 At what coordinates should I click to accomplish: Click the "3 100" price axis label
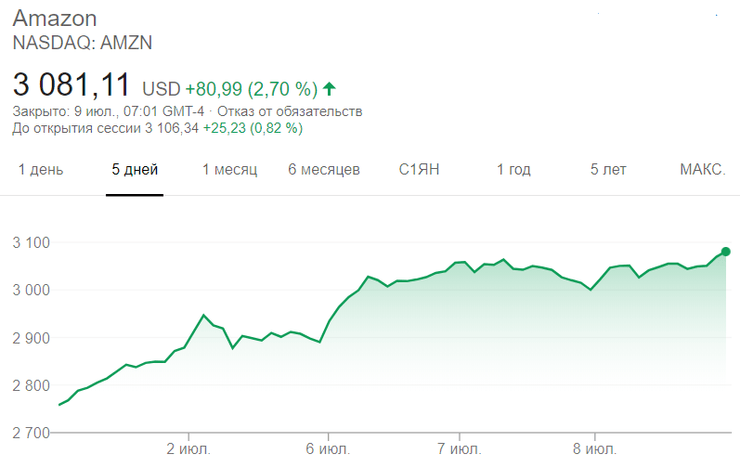(31, 243)
